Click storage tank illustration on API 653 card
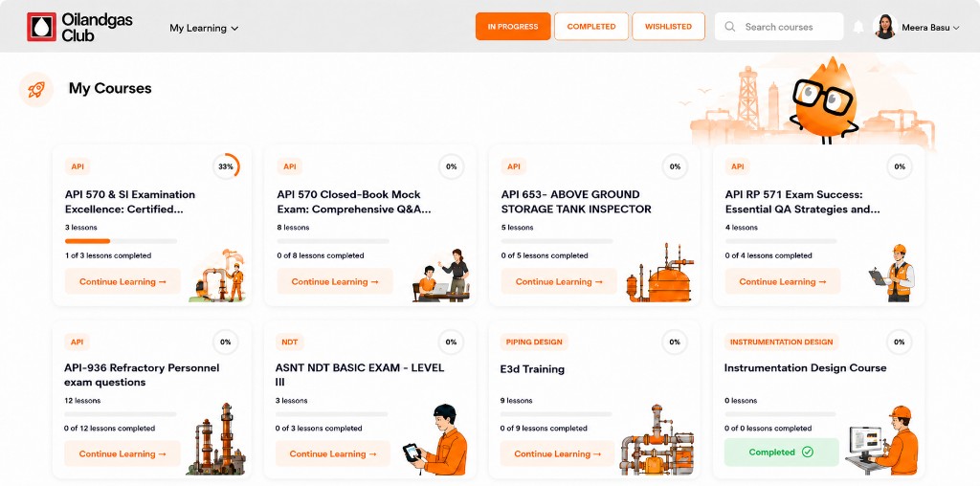980x486 pixels. click(x=660, y=273)
